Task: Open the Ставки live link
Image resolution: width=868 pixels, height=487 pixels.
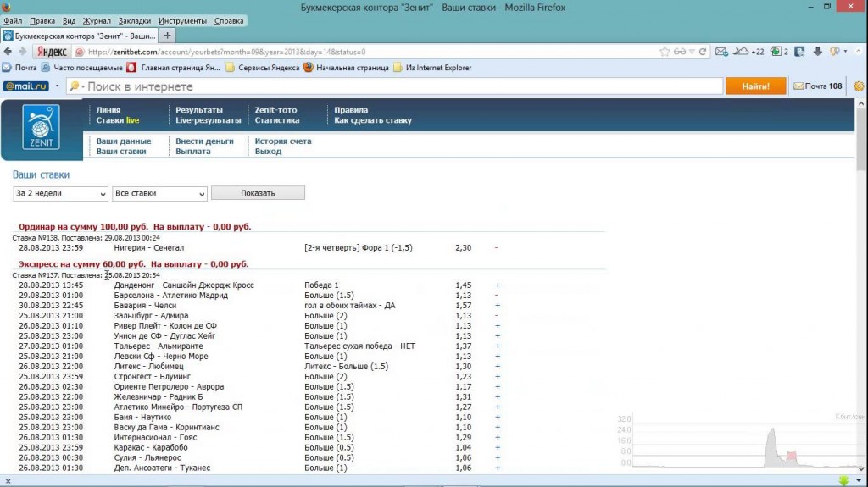Action: tap(118, 120)
